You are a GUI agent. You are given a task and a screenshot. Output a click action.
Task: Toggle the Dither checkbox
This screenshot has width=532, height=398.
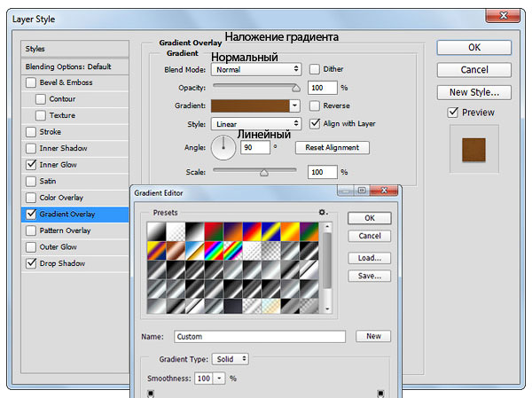(315, 69)
